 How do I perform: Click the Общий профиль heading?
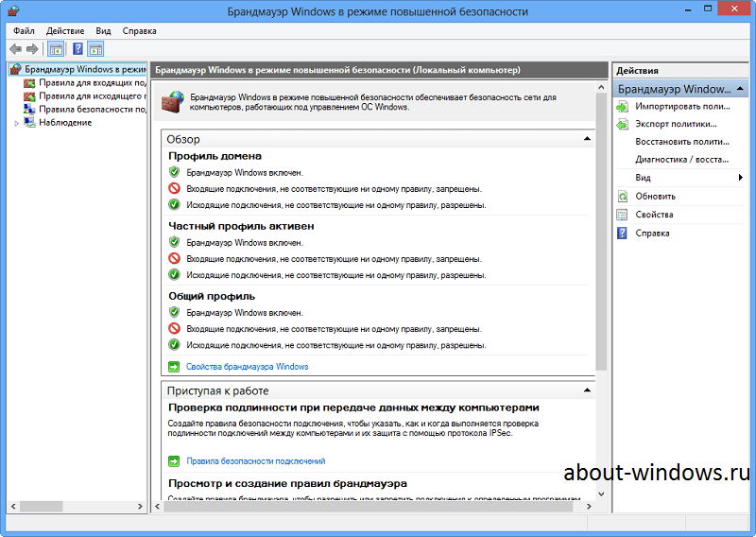[212, 296]
